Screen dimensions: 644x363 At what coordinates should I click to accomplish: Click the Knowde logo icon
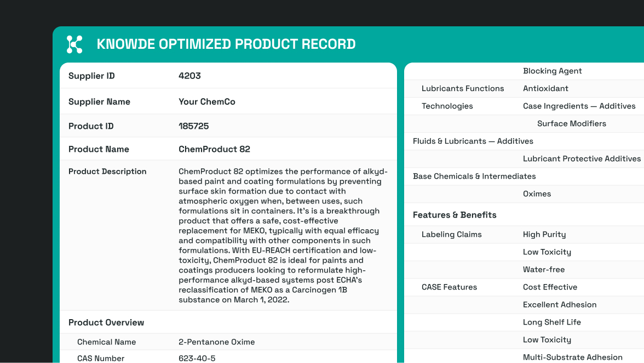tap(74, 44)
